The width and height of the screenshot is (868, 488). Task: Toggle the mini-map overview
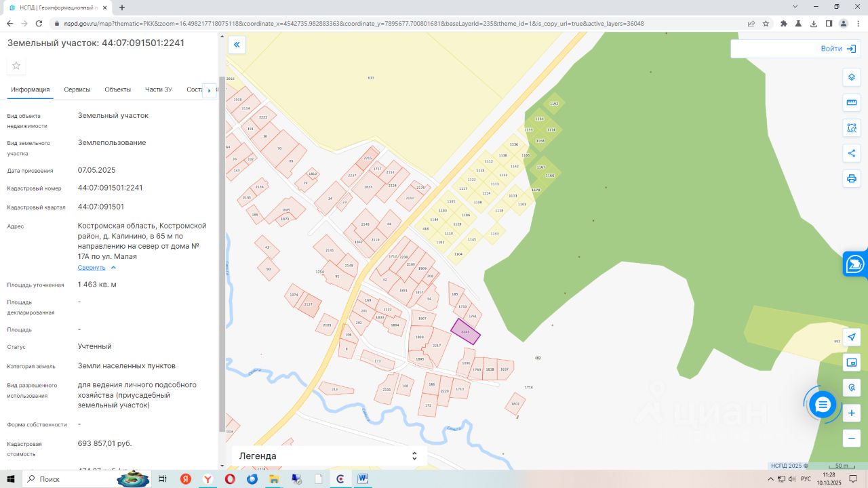click(x=852, y=363)
